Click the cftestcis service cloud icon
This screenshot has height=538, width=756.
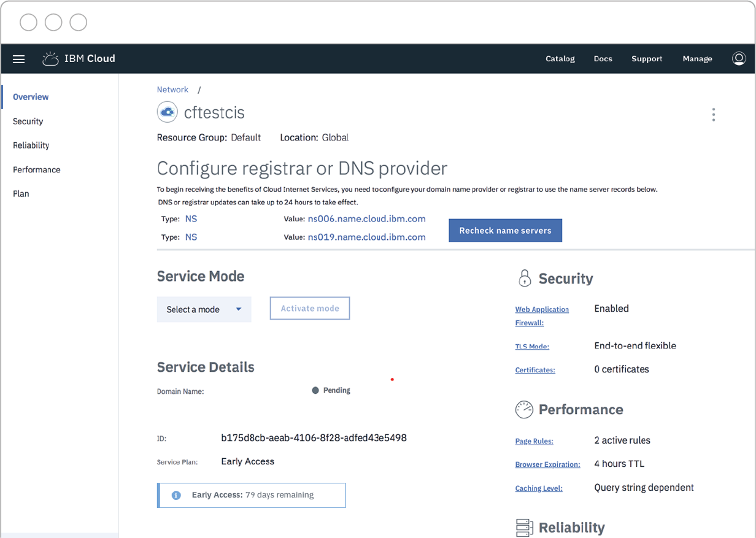(167, 112)
